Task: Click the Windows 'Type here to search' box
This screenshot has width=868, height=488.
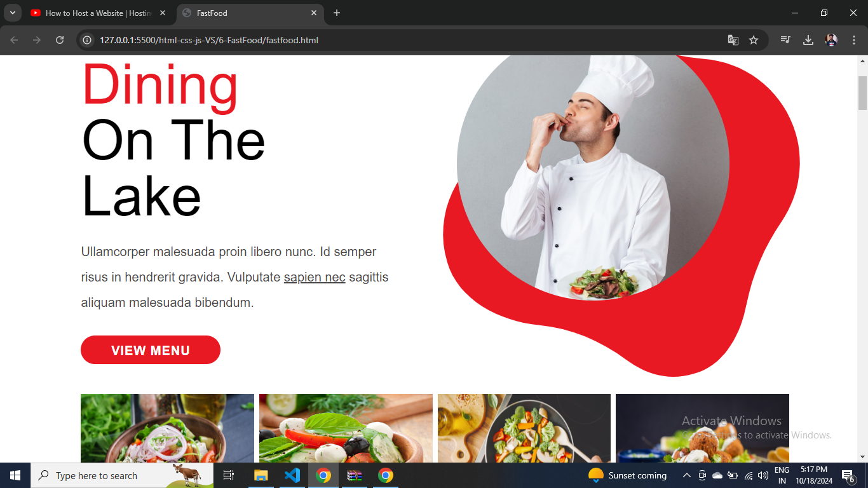Action: [122, 475]
